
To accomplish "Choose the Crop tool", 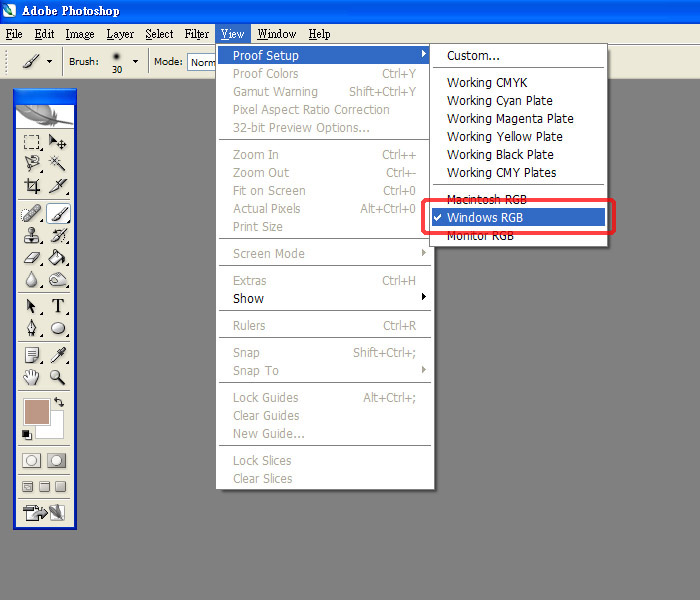I will 32,186.
